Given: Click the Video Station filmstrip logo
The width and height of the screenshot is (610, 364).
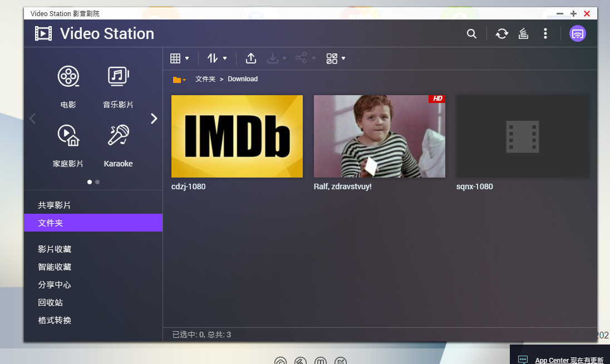Looking at the screenshot, I should click(x=43, y=33).
